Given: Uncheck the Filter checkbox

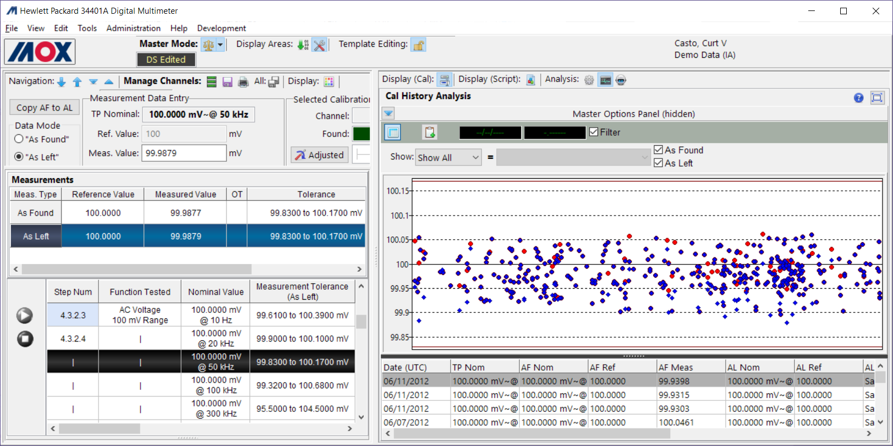Looking at the screenshot, I should [594, 132].
